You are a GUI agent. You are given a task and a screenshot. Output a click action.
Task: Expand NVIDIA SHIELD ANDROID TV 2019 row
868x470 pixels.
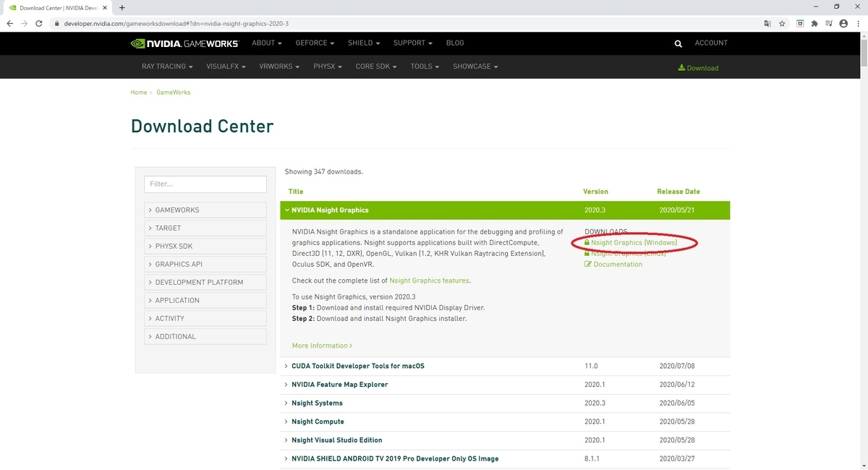505,458
